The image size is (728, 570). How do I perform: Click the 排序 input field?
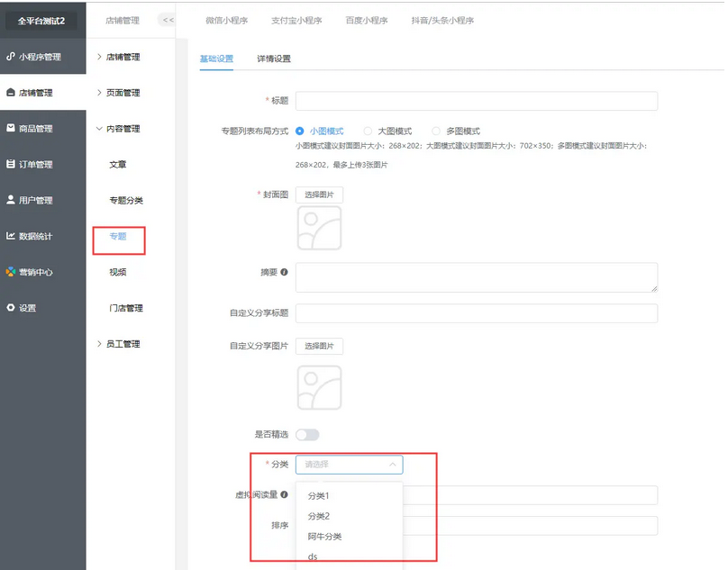point(530,526)
